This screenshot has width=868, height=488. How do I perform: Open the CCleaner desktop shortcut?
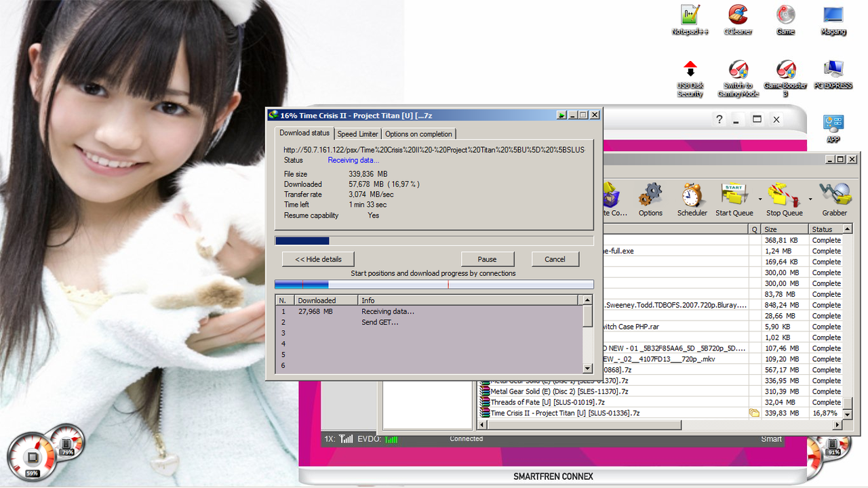pyautogui.click(x=738, y=19)
